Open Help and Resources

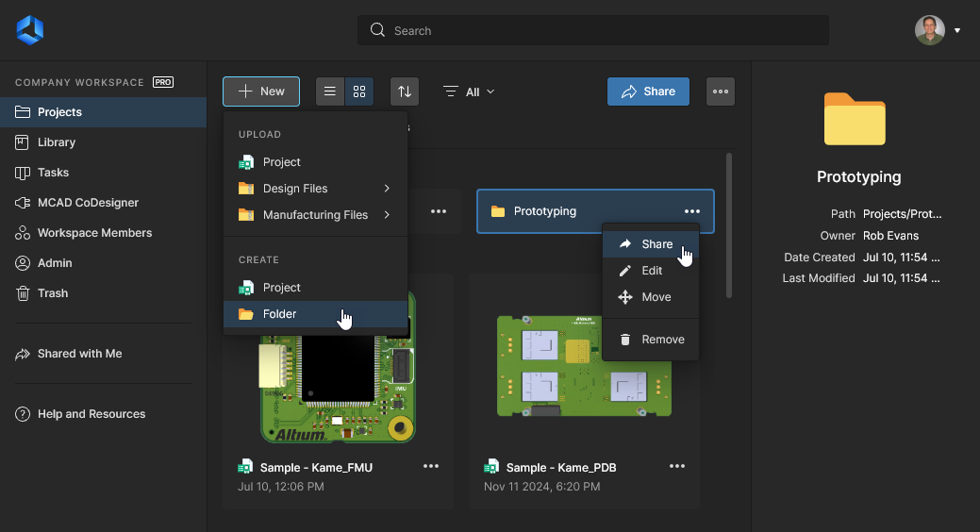[103, 414]
